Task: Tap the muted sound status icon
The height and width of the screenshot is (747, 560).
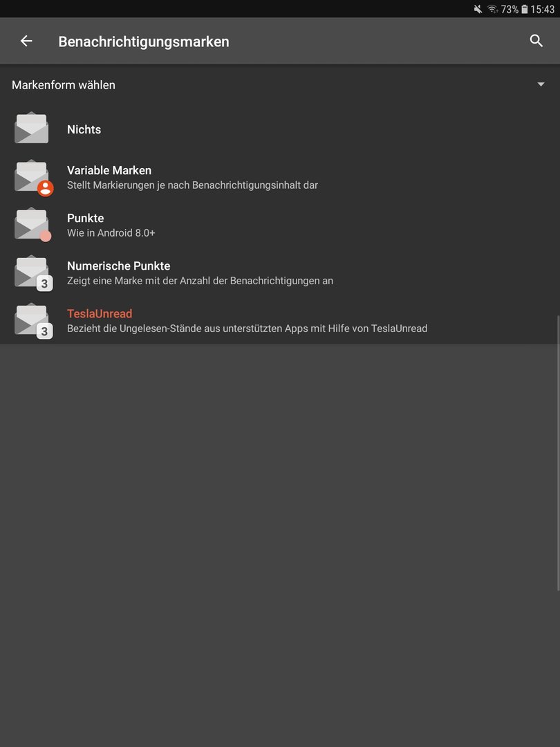Action: [478, 9]
